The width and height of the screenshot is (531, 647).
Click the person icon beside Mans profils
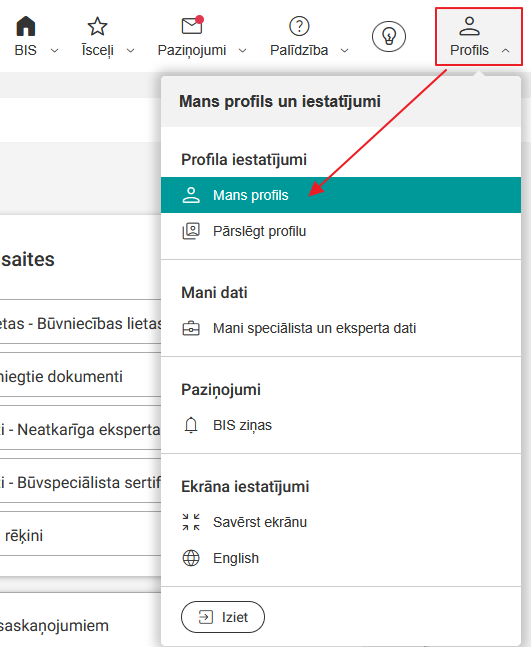coord(191,195)
